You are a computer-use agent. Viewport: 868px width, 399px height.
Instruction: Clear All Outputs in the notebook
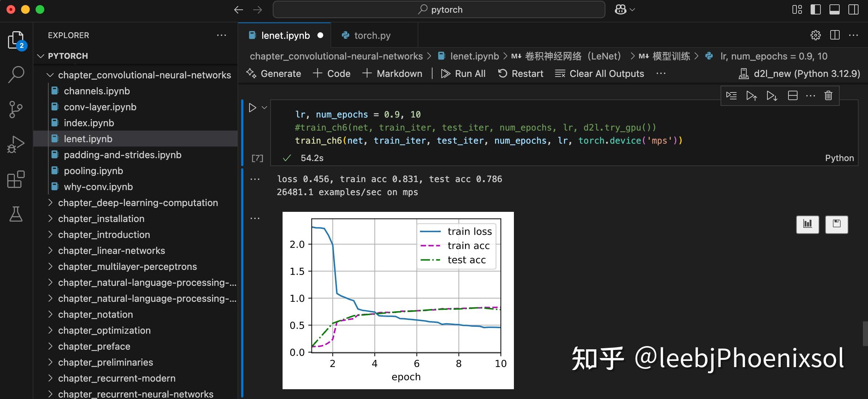[600, 73]
